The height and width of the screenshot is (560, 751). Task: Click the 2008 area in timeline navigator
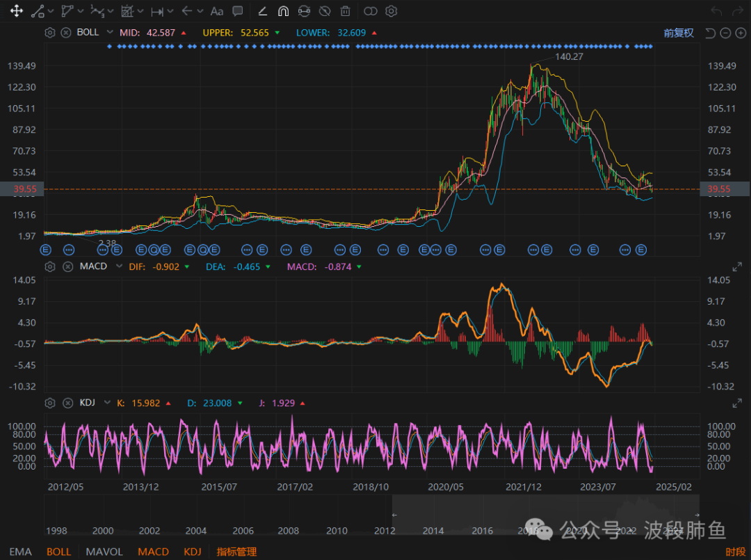[x=289, y=531]
